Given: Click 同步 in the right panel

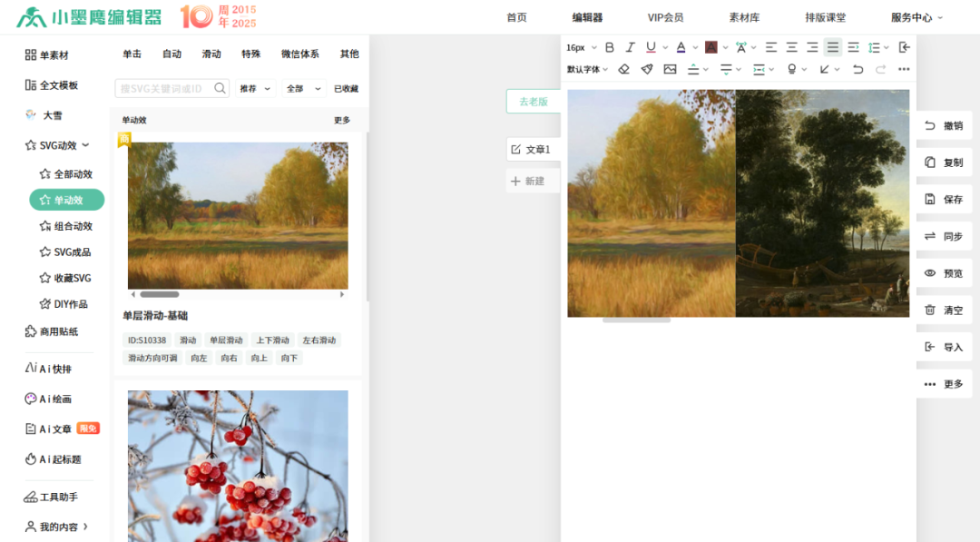Looking at the screenshot, I should 945,236.
